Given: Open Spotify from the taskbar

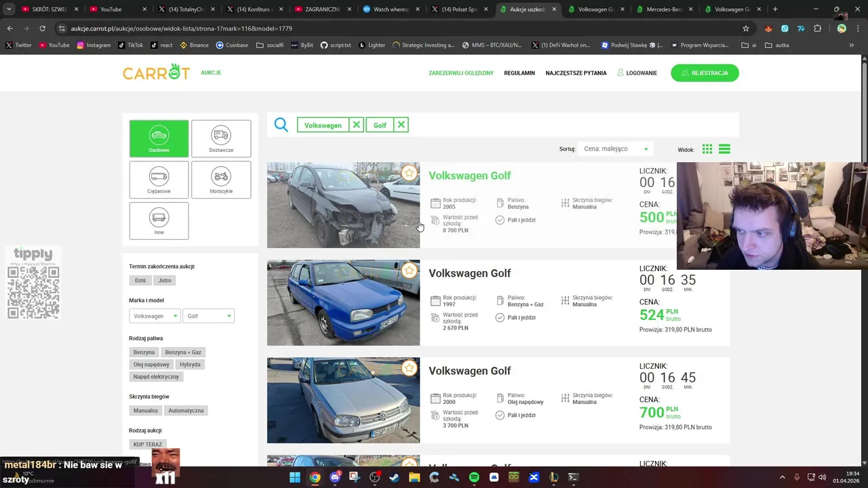Looking at the screenshot, I should click(x=474, y=477).
